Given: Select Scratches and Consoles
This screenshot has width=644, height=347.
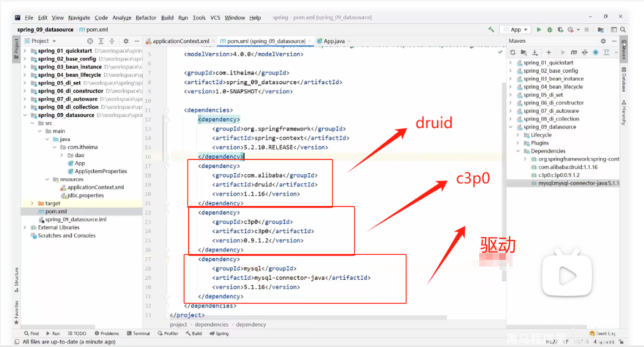Looking at the screenshot, I should (63, 235).
